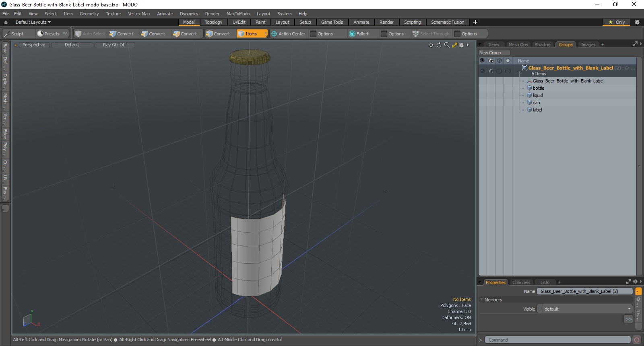This screenshot has height=346, width=644.
Task: Expand viewport options arrow next to gear
Action: (468, 45)
